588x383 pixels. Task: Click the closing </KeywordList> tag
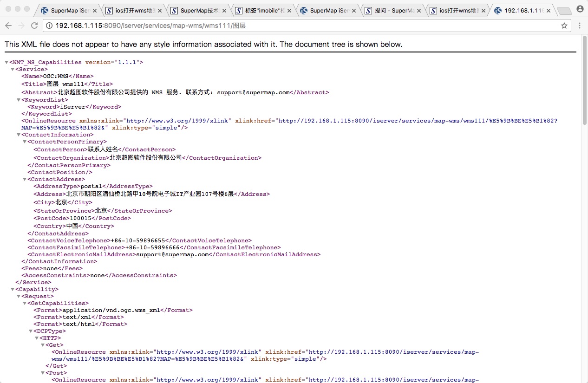[x=47, y=114]
